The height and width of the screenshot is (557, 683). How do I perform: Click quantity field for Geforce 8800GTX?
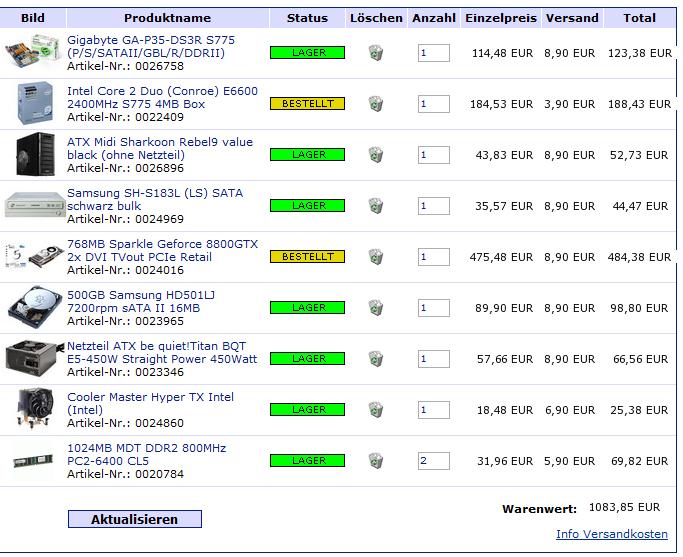coord(433,257)
